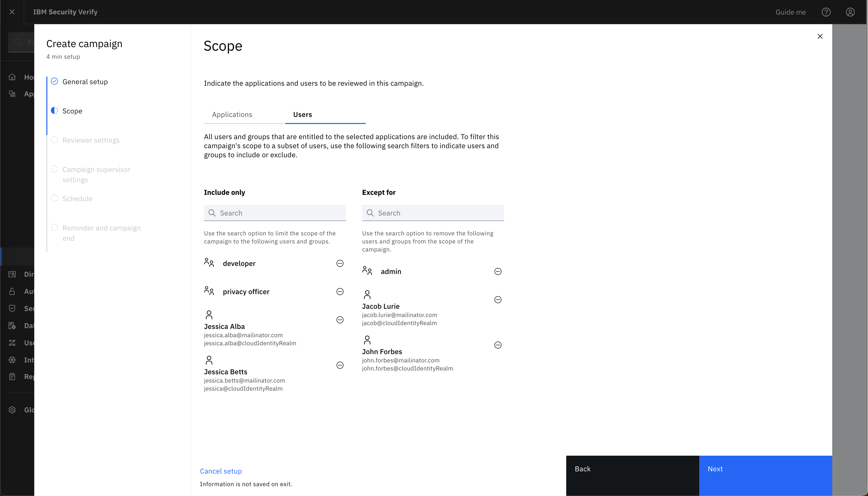Click the admin group icon
The image size is (868, 496).
point(367,271)
